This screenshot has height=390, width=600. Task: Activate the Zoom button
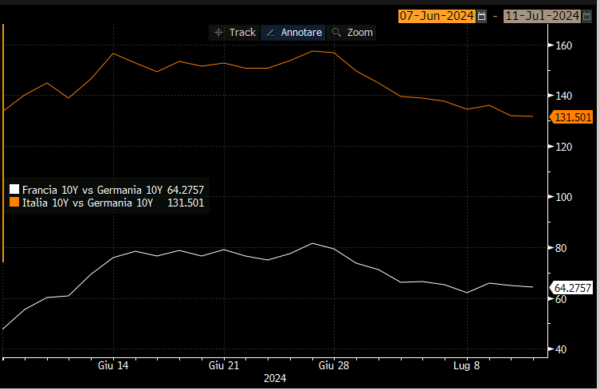pos(351,33)
